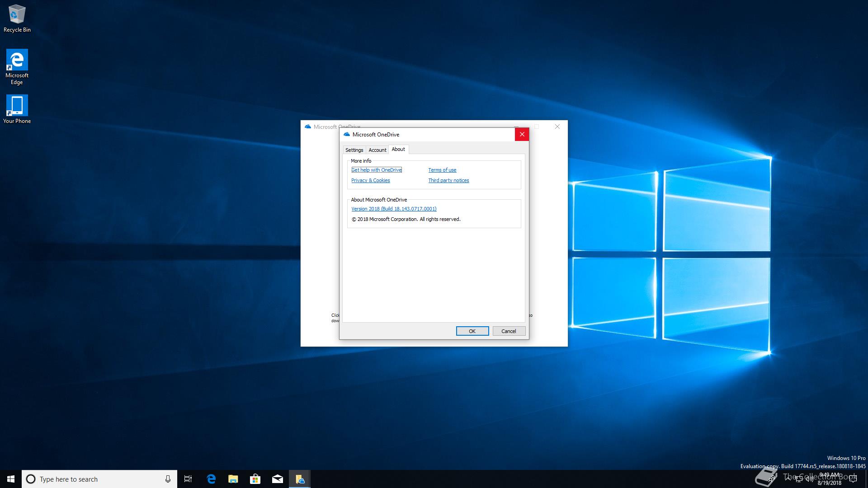Open the Windows Start menu
This screenshot has height=488, width=868.
[11, 479]
